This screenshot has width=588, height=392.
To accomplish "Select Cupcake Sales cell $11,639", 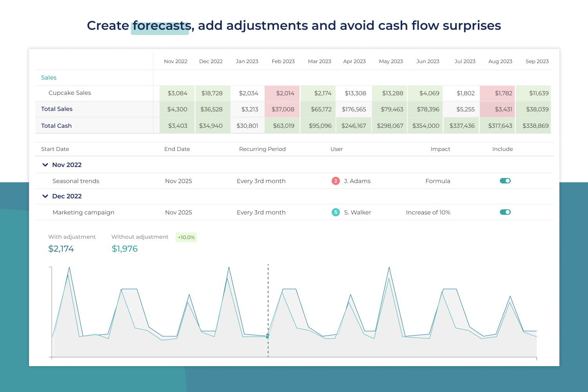I will coord(534,93).
